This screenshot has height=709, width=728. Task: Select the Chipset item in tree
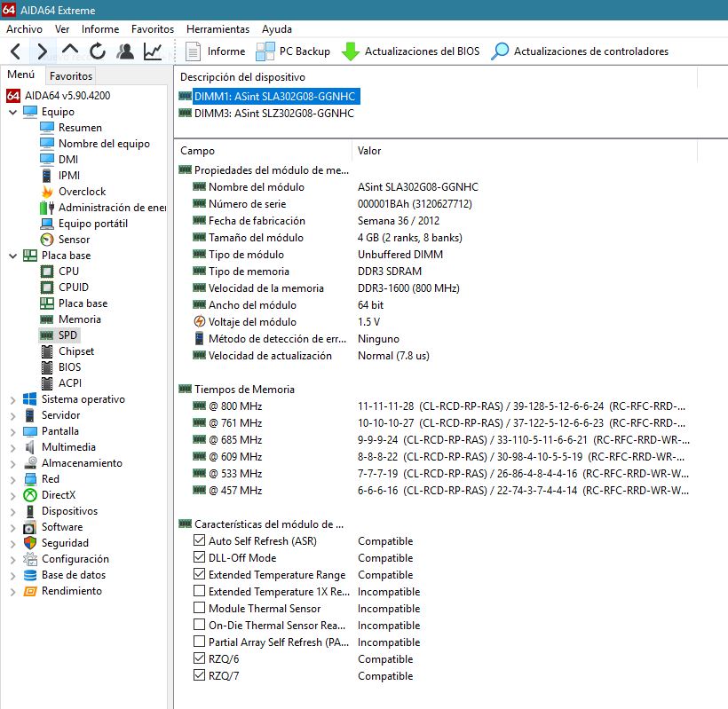(75, 351)
